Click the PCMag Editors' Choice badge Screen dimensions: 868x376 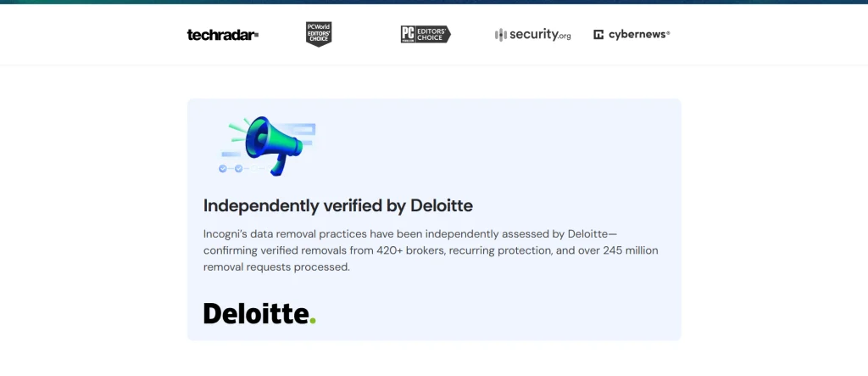tap(425, 34)
